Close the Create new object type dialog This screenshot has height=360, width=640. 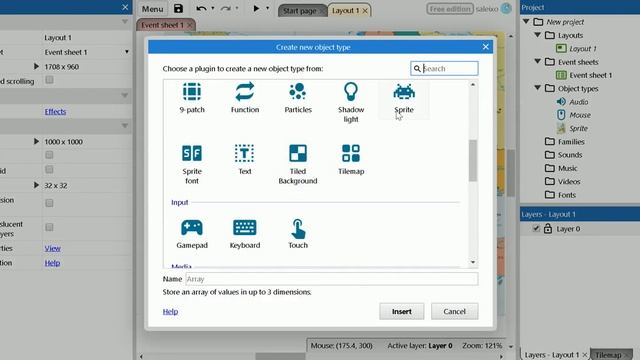[485, 47]
